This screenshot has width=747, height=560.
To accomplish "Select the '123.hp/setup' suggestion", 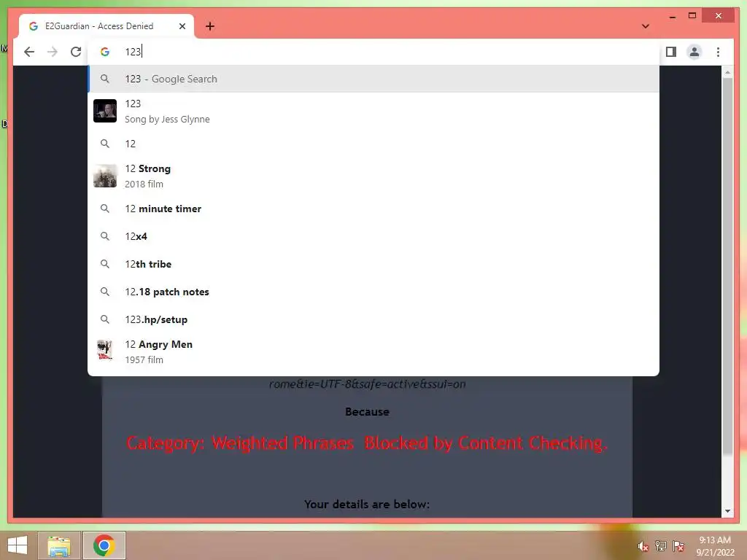I will 373,319.
